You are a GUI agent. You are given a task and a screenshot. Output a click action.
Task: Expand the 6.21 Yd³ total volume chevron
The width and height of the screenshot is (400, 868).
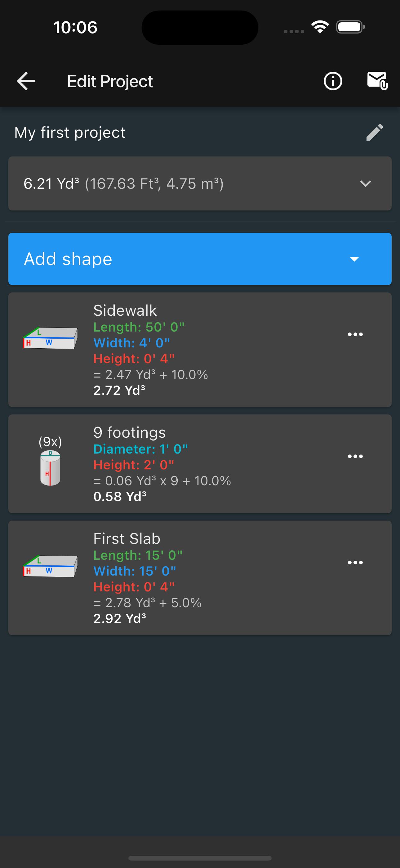[365, 184]
